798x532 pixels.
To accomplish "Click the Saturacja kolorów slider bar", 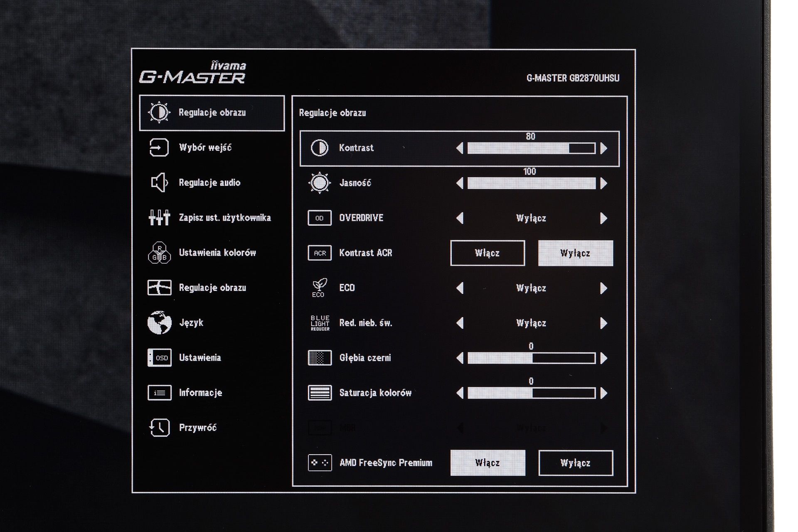I will point(532,393).
